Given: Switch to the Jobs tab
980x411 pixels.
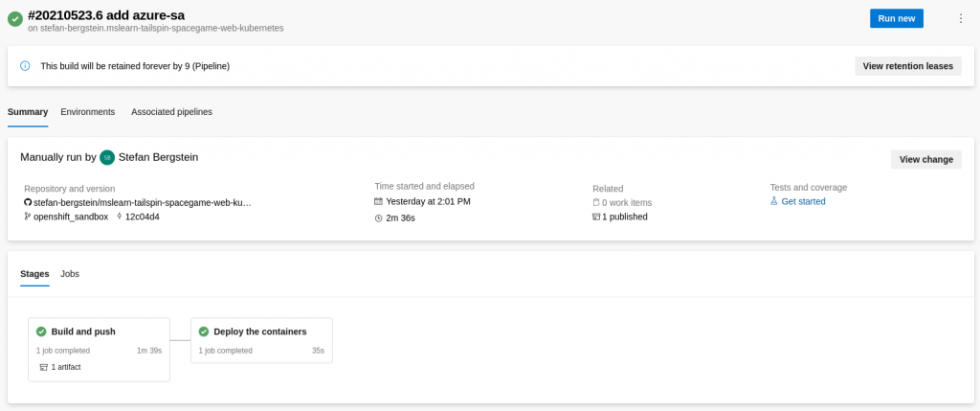Looking at the screenshot, I should point(70,274).
